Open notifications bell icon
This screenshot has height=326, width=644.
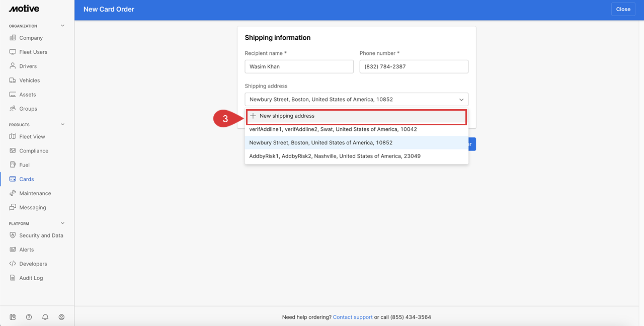tap(45, 317)
